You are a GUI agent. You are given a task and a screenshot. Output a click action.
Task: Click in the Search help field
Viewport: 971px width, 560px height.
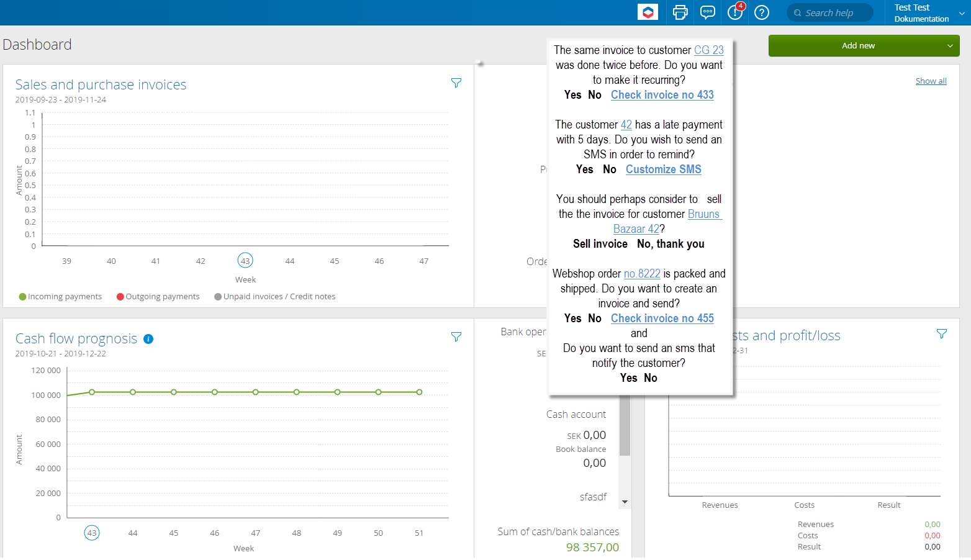(836, 13)
